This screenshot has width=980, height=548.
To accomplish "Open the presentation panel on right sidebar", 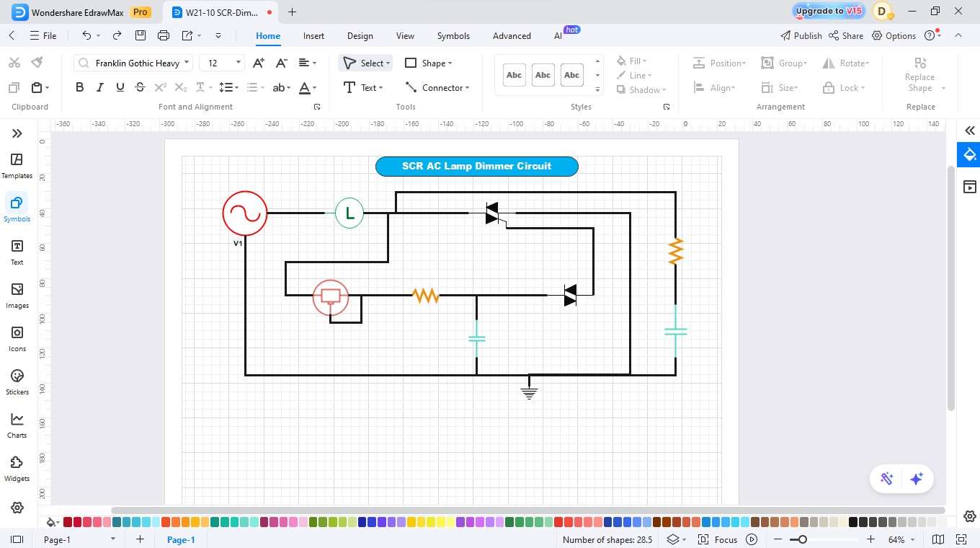I will 969,187.
